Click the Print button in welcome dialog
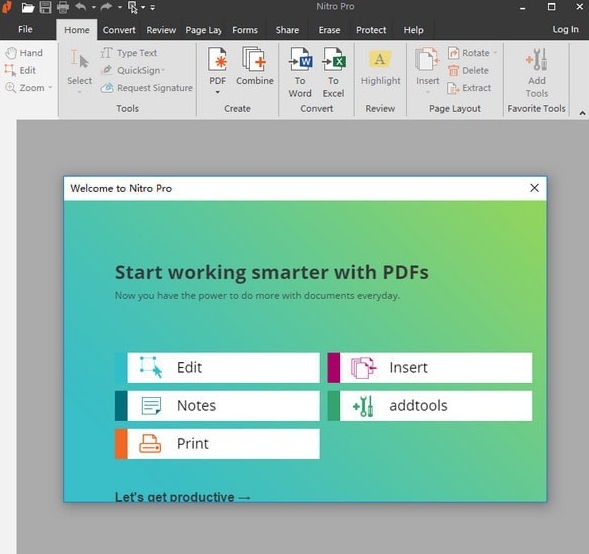The height and width of the screenshot is (554, 589). 217,444
